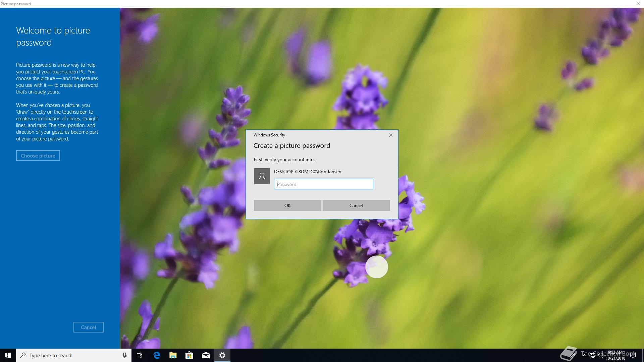Open File Explorer from the taskbar
This screenshot has width=644, height=362.
click(x=173, y=355)
